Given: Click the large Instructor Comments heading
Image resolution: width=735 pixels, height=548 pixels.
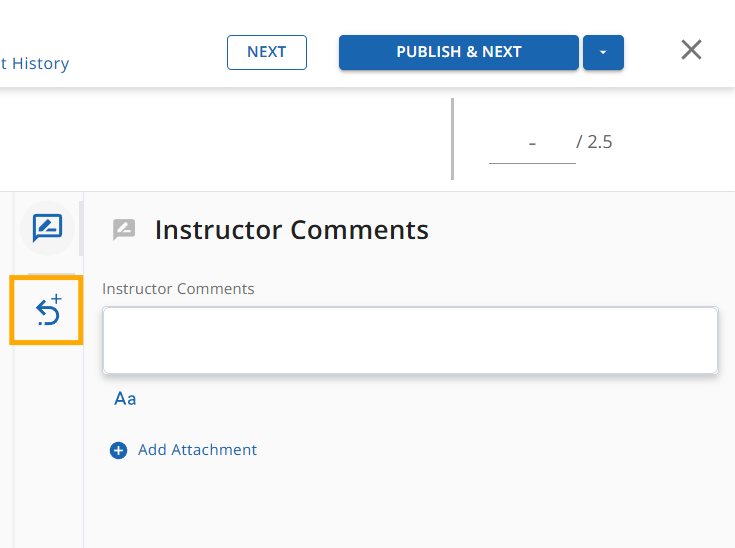Looking at the screenshot, I should [291, 230].
